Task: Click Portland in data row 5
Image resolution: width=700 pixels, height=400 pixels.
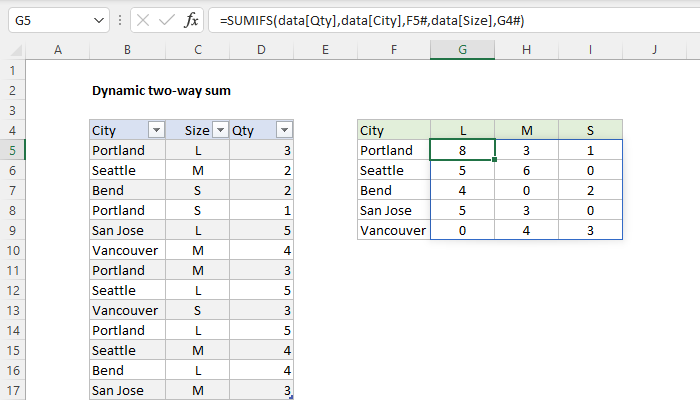Action: (x=128, y=150)
